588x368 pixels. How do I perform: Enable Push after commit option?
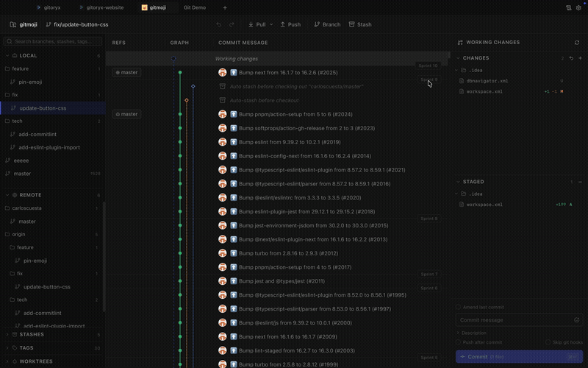point(458,342)
